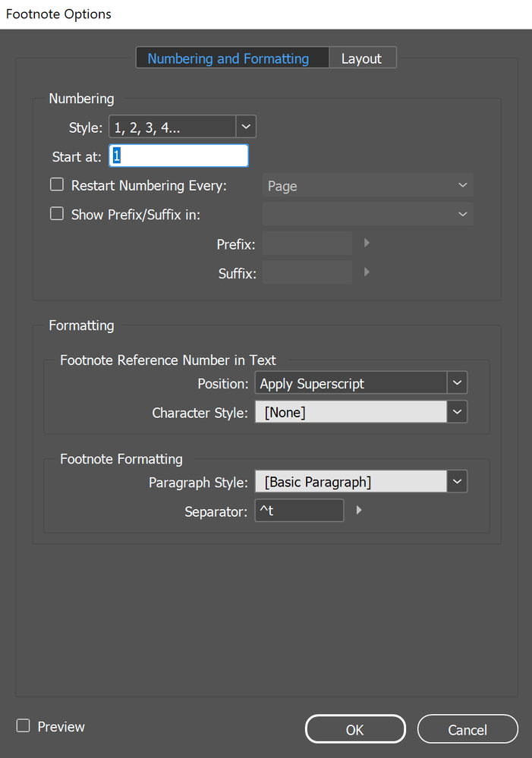The width and height of the screenshot is (532, 758).
Task: Confirm with the OK button
Action: click(355, 729)
